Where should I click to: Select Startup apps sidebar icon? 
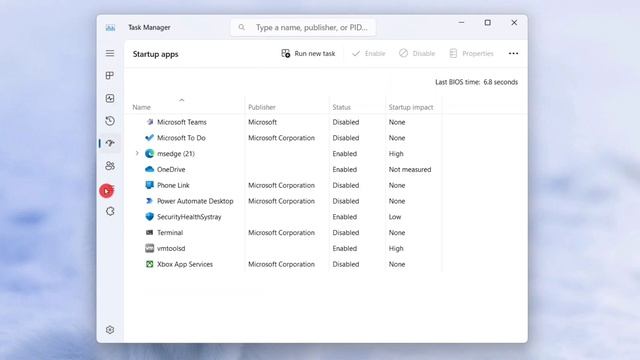click(110, 143)
